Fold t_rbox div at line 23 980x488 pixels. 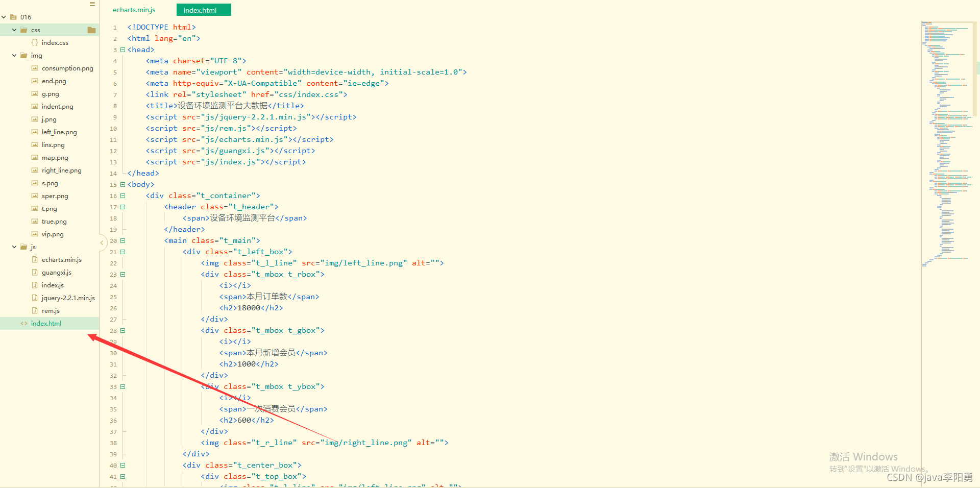point(122,274)
